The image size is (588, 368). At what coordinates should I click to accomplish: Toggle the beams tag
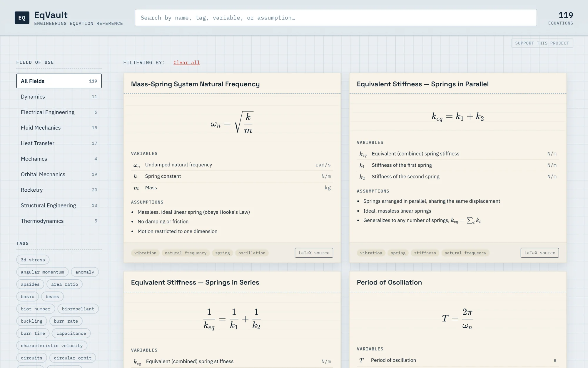pyautogui.click(x=52, y=296)
